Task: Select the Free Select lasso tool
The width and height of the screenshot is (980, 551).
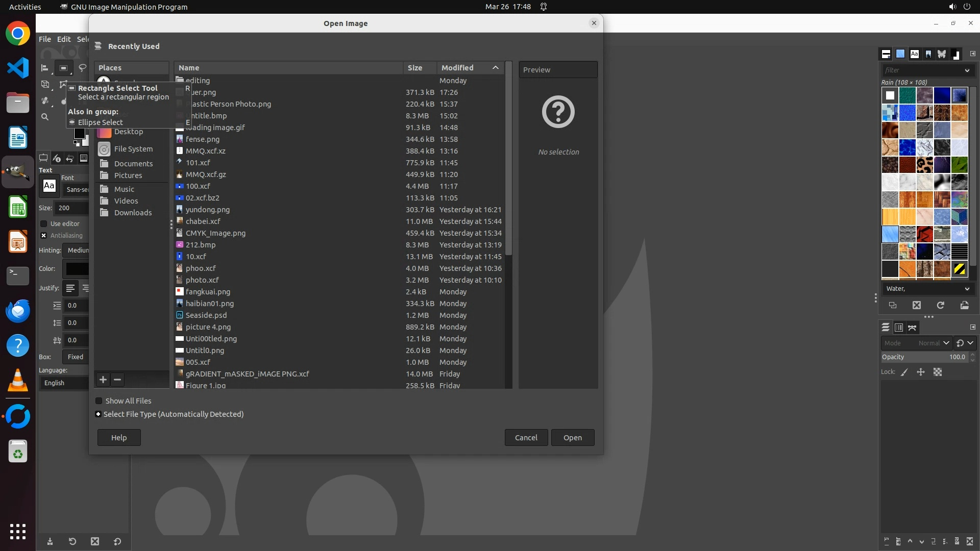Action: coord(82,68)
